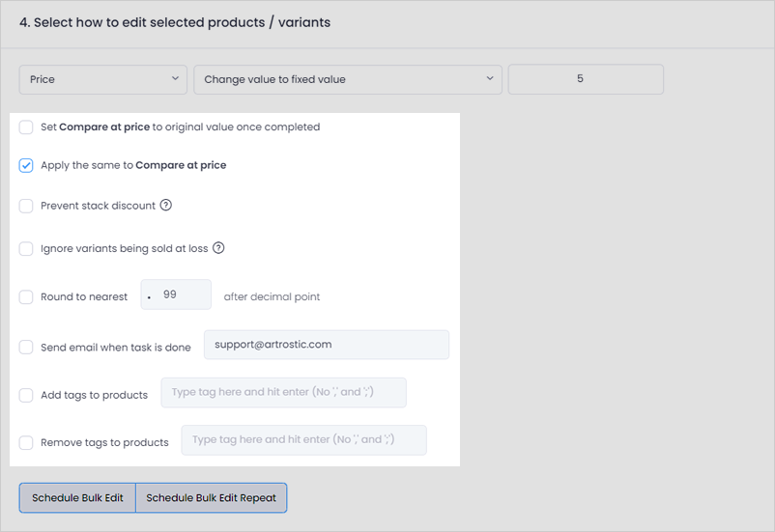Uncheck Apply the same to Compare at price
Viewport: 775px width, 532px height.
click(26, 165)
